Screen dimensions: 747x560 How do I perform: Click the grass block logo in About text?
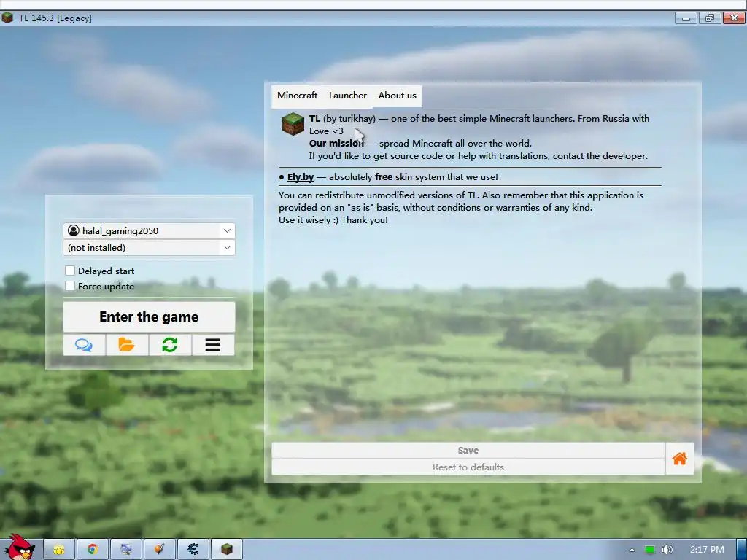[293, 124]
